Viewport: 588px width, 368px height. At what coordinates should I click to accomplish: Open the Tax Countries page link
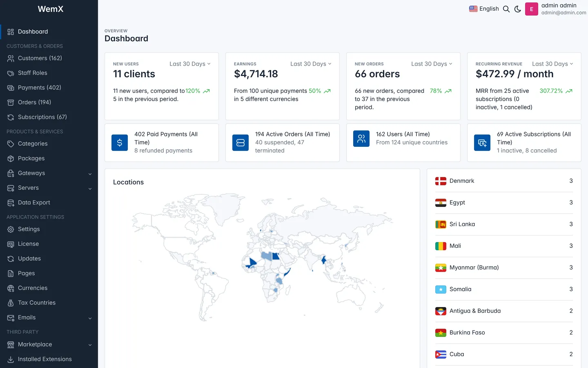pyautogui.click(x=49, y=303)
